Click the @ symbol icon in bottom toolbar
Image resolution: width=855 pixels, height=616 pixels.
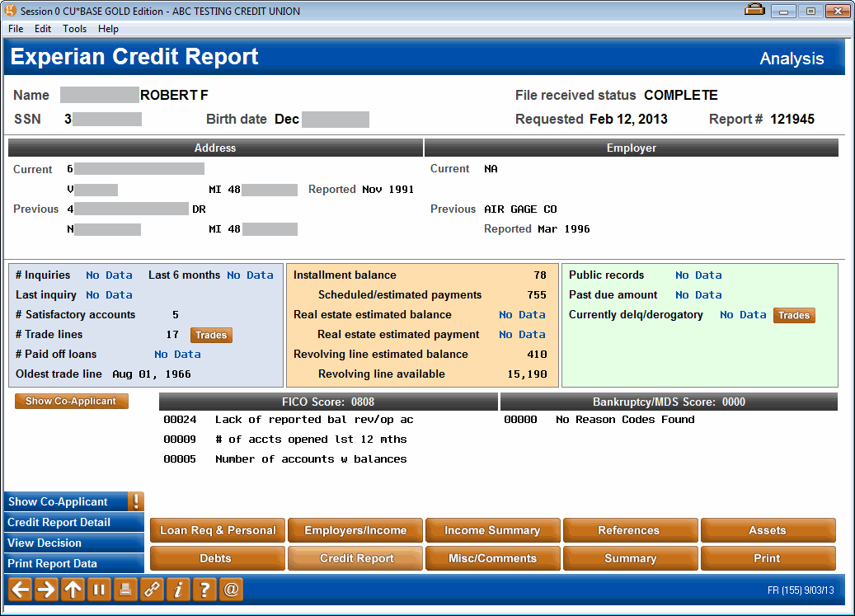click(x=231, y=590)
